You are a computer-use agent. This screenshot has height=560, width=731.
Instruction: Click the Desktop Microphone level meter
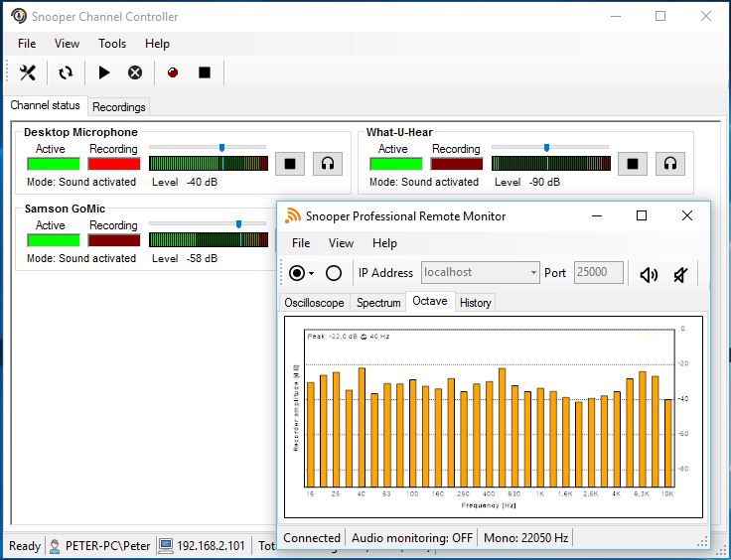pyautogui.click(x=209, y=163)
